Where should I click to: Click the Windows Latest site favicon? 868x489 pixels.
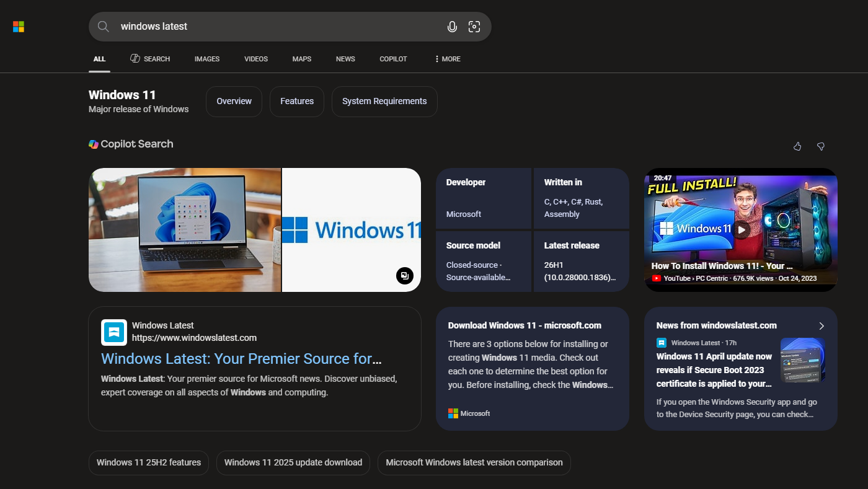(113, 332)
